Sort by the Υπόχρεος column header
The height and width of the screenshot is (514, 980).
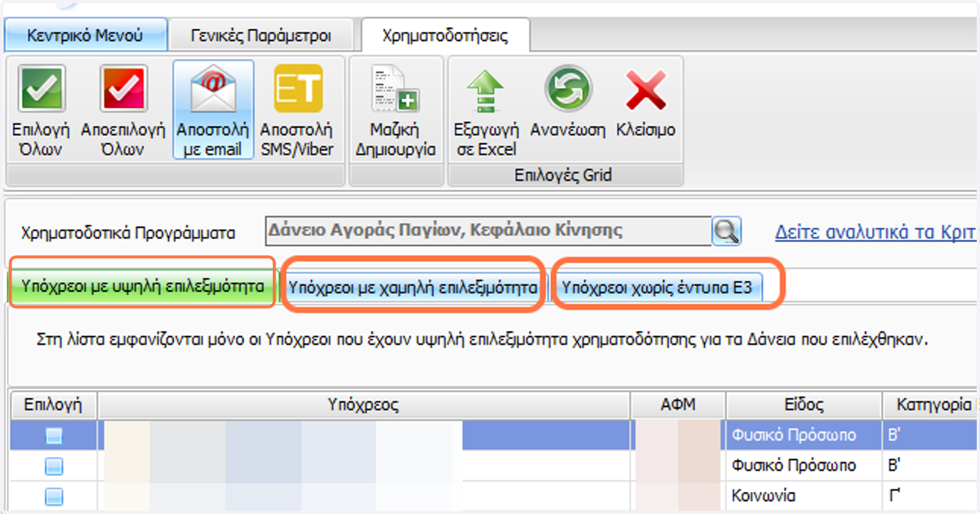click(363, 404)
